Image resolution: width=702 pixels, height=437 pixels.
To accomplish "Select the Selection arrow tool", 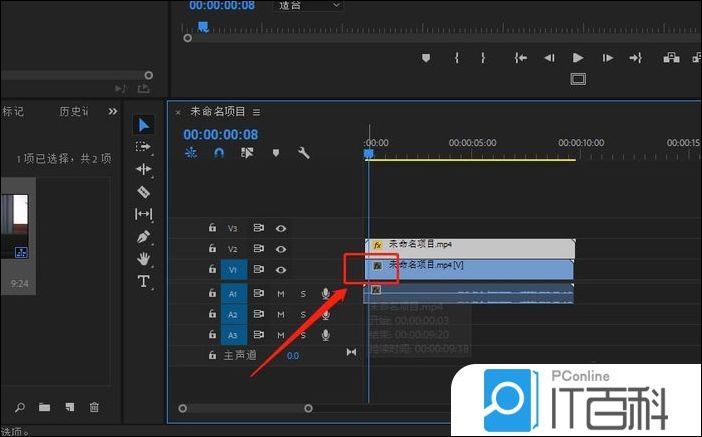I will [144, 125].
